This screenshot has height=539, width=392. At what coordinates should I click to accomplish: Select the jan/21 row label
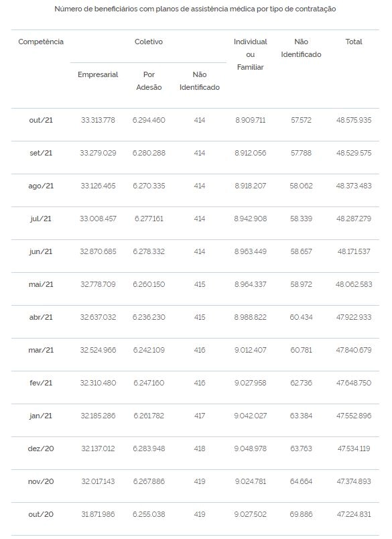click(41, 416)
